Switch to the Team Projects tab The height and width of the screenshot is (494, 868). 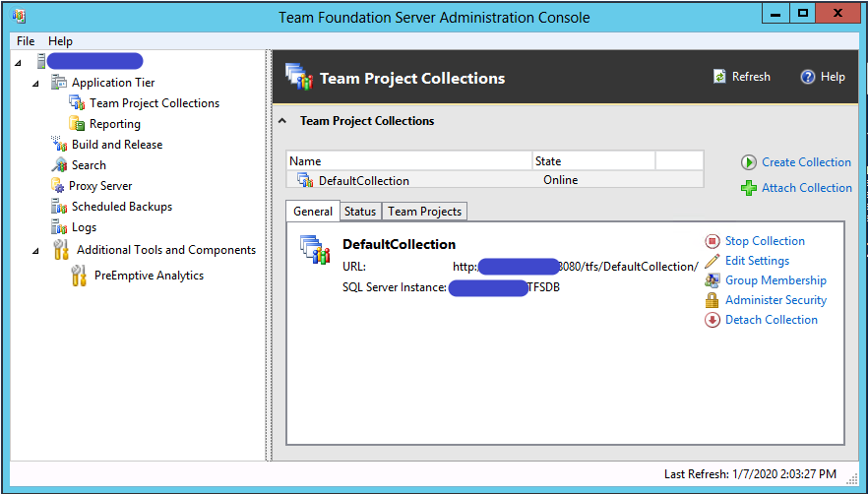tap(424, 211)
